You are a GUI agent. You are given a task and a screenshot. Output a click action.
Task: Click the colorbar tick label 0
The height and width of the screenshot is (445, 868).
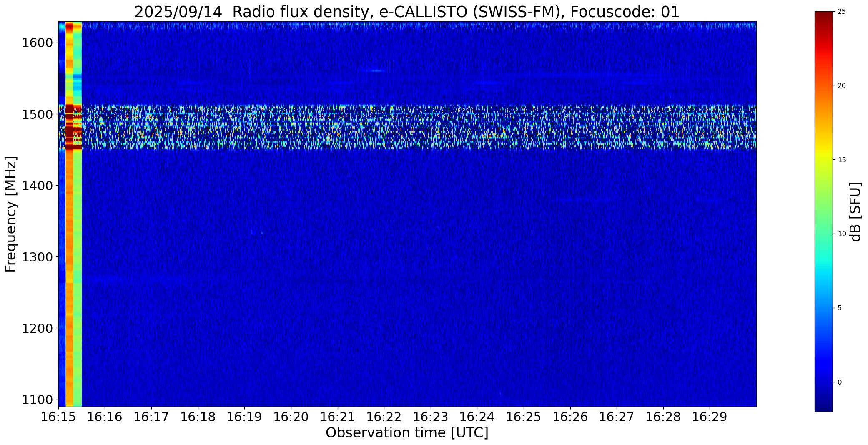(x=840, y=382)
